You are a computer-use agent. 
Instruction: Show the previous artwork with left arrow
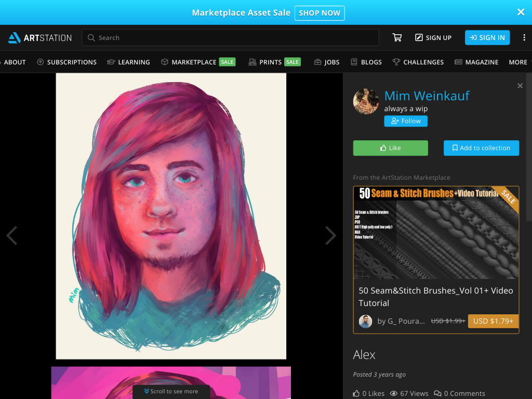[x=12, y=235]
